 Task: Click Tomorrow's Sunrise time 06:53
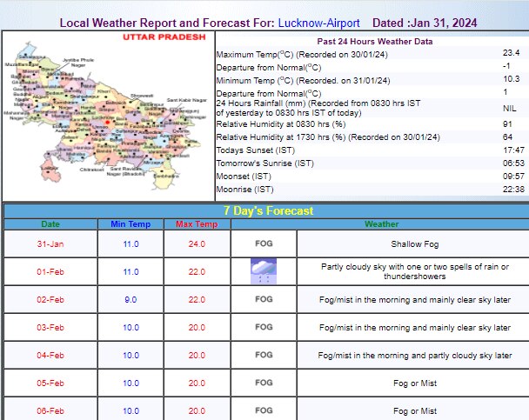tap(513, 163)
